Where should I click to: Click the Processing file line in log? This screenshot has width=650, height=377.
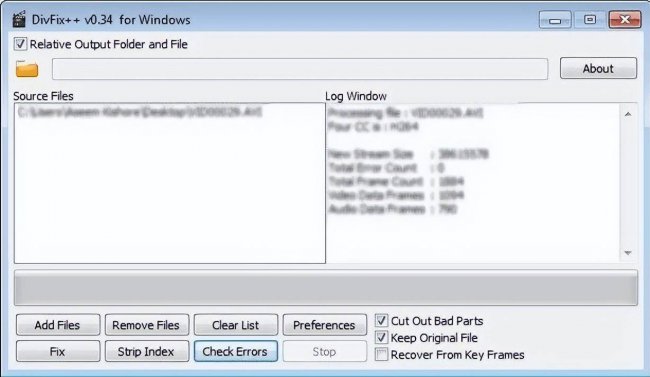(x=405, y=113)
